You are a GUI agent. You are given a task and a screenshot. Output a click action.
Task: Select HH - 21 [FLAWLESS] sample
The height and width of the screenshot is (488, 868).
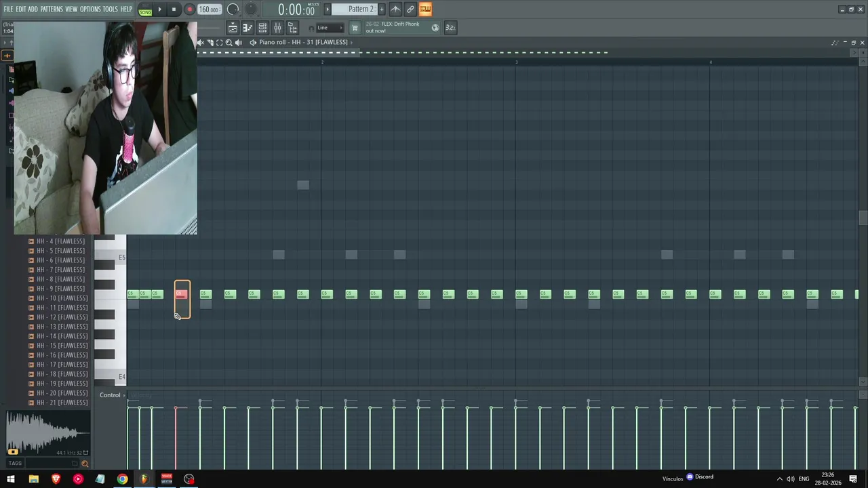(62, 403)
